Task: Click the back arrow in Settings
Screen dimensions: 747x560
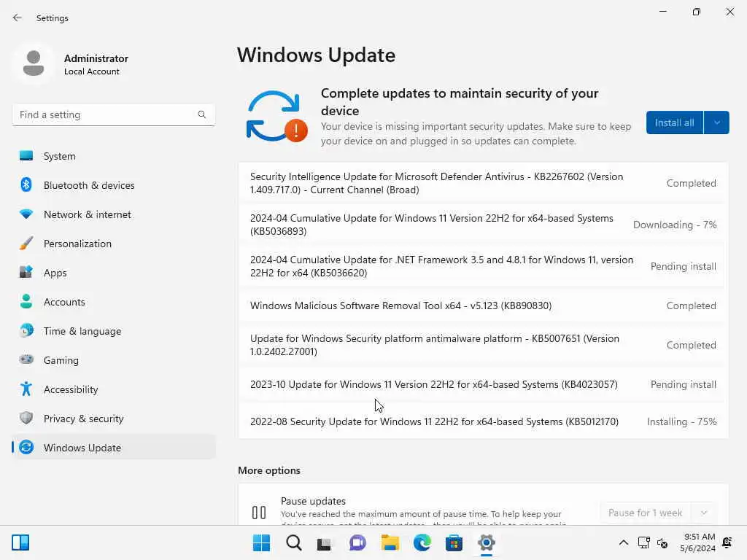Action: [18, 17]
